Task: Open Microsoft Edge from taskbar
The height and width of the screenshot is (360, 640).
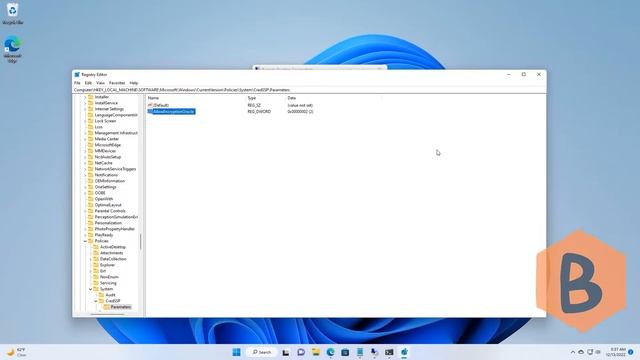Action: 330,352
